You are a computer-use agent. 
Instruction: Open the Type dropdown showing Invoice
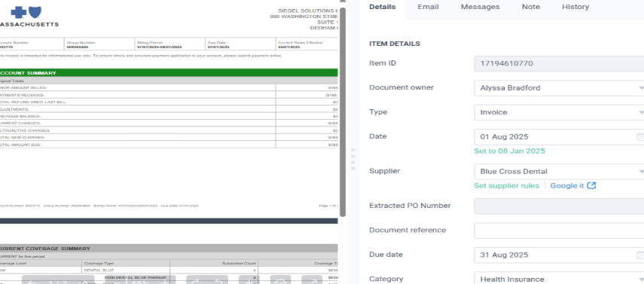point(559,112)
